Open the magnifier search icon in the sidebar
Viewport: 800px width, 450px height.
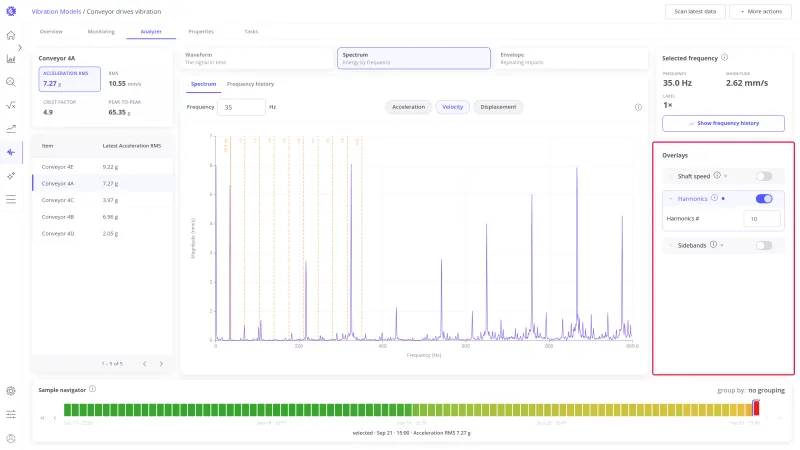point(11,82)
